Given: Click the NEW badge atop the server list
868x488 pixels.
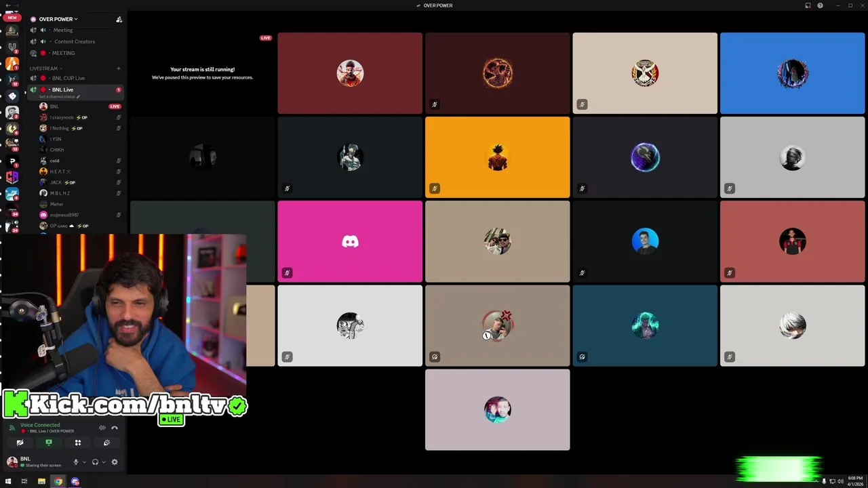Looking at the screenshot, I should [x=12, y=18].
